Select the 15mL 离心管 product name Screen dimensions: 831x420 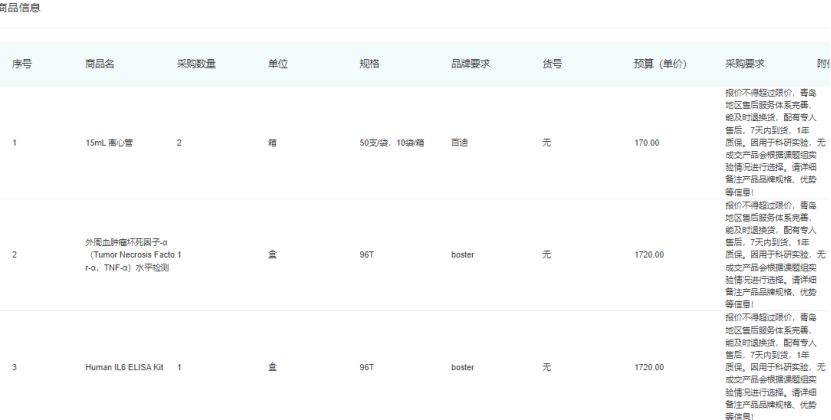point(109,143)
